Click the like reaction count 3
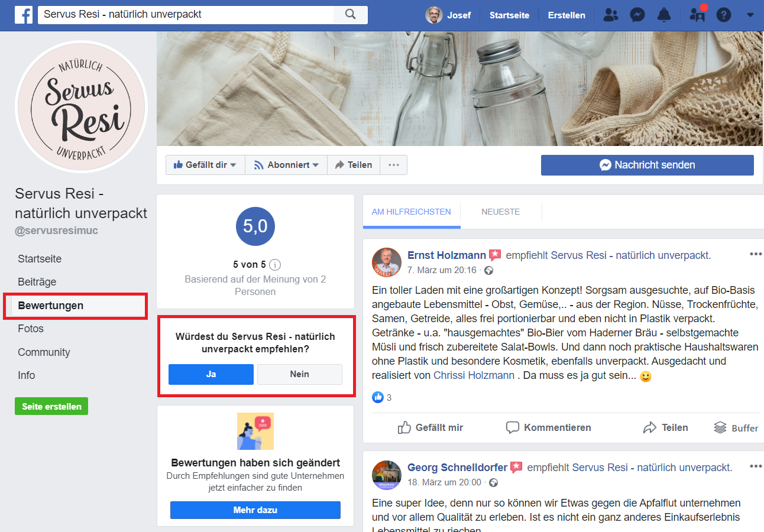 pos(382,397)
